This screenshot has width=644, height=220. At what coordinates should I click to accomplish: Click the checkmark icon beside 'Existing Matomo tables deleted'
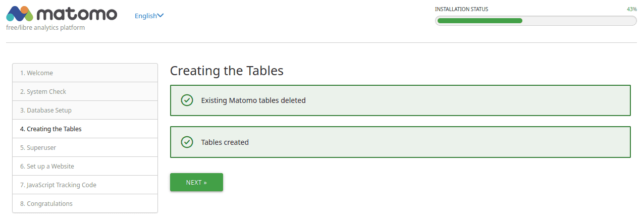[187, 100]
